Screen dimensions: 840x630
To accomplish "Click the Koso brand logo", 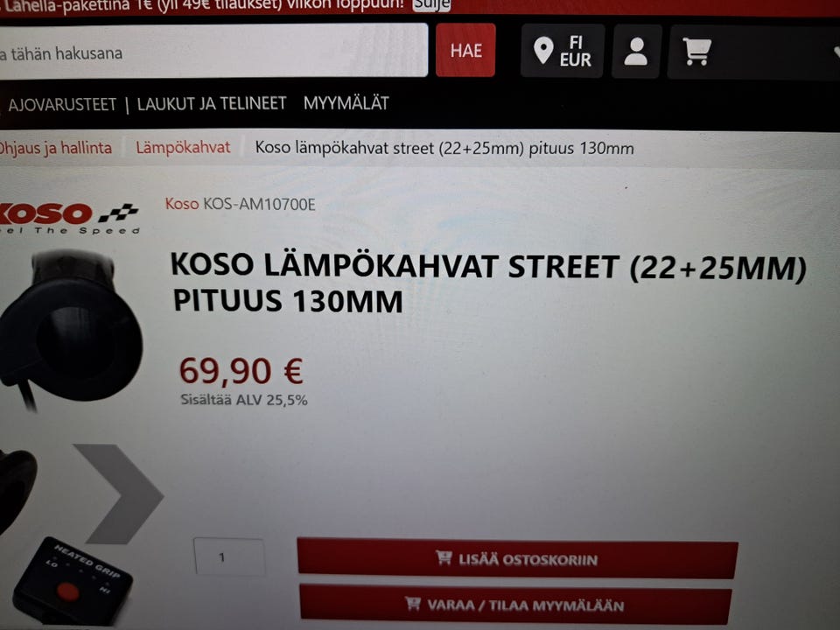I will 69,218.
